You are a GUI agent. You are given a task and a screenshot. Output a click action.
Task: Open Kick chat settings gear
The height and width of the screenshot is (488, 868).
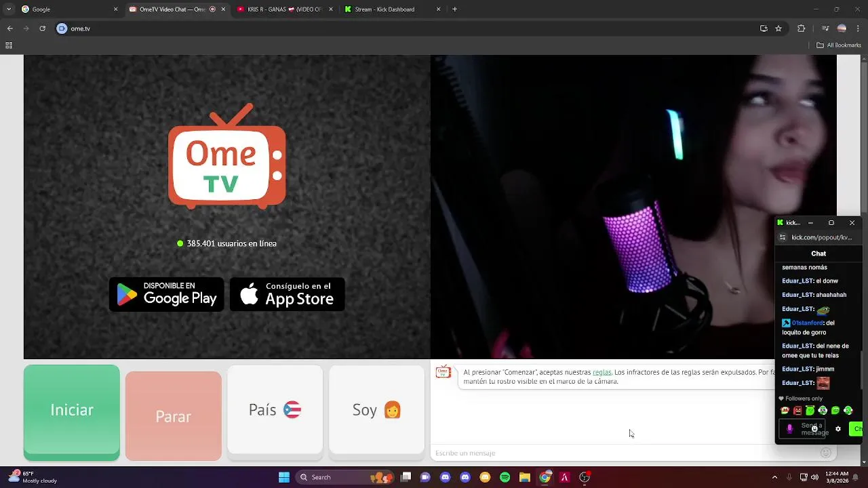[838, 429]
